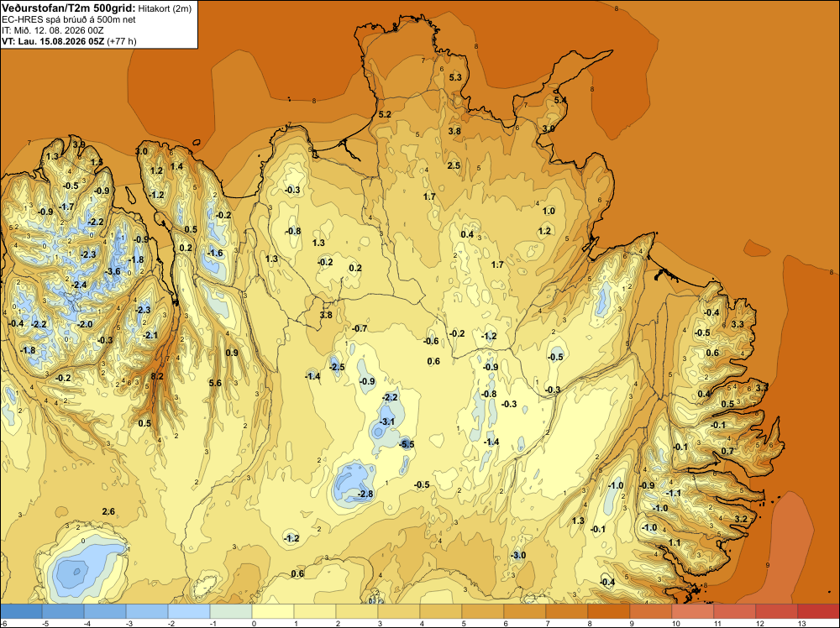Click the legend scale label -6
840x628 pixels.
[x=3, y=624]
